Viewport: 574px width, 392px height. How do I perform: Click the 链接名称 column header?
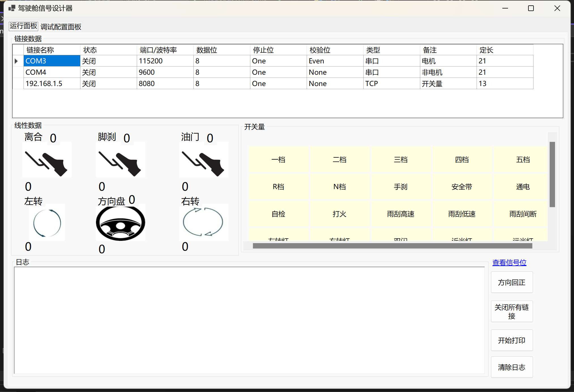pos(52,50)
